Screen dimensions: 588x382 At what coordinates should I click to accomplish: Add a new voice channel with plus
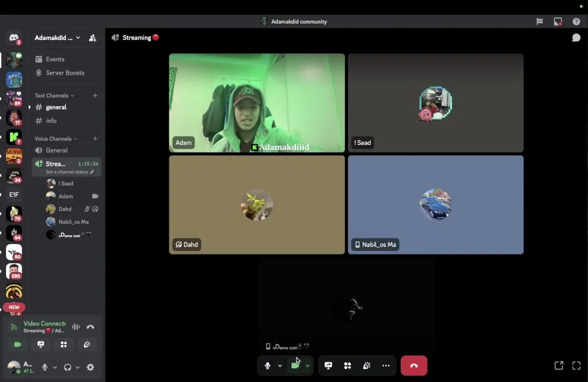click(x=95, y=138)
